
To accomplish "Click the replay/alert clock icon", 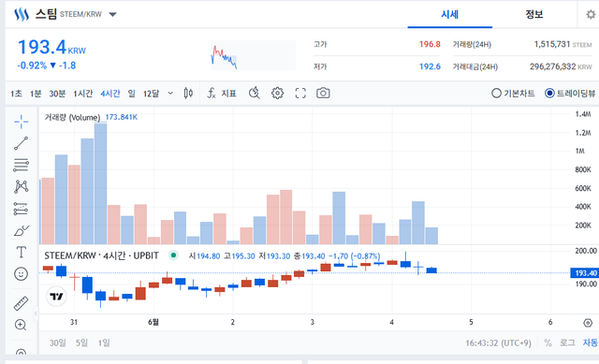I will 255,94.
